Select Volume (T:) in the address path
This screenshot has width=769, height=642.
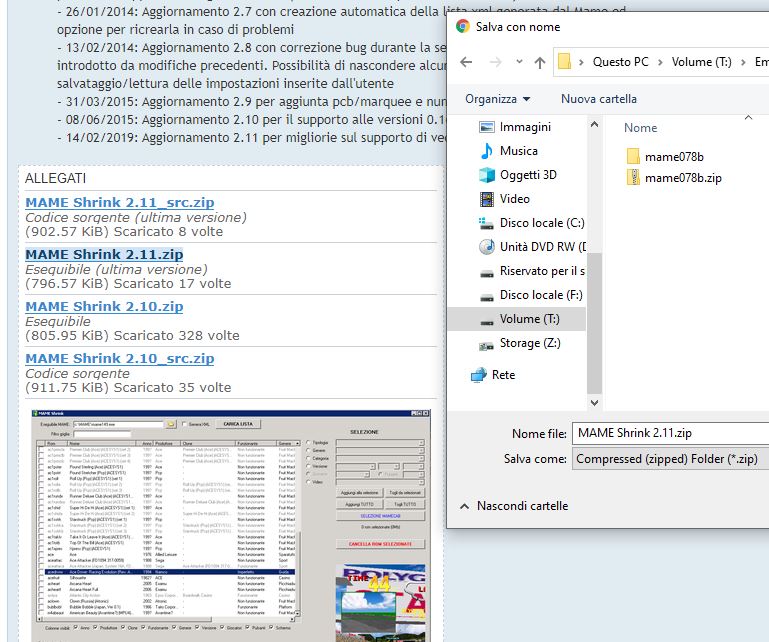(701, 62)
